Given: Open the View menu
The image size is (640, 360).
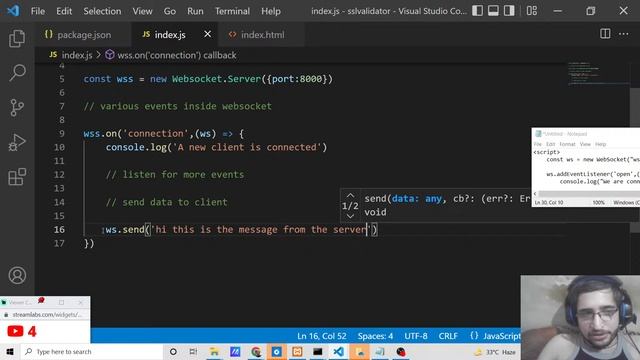Looking at the screenshot, I should [x=142, y=11].
